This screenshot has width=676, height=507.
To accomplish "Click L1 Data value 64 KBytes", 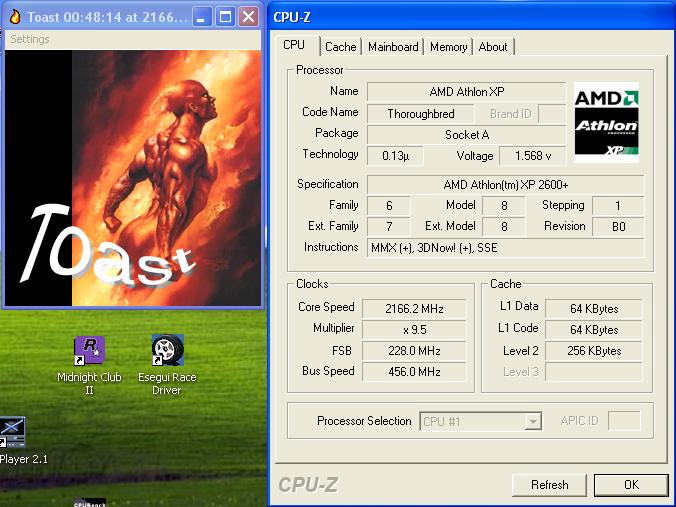I will coord(594,309).
